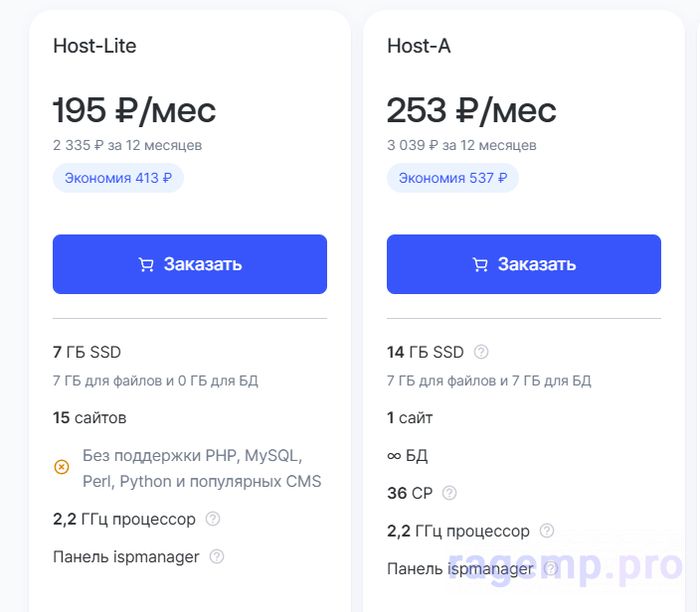Click the Host-A plan title
The image size is (700, 612).
tap(419, 46)
